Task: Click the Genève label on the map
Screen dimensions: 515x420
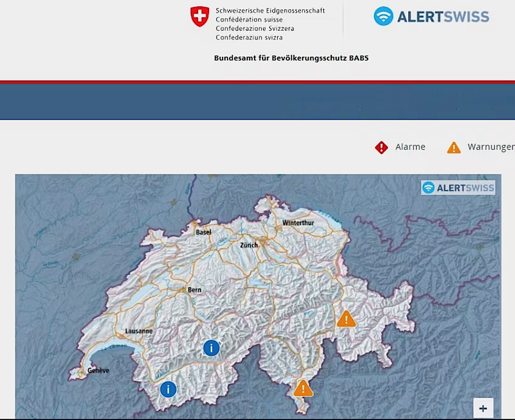Action: 98,370
